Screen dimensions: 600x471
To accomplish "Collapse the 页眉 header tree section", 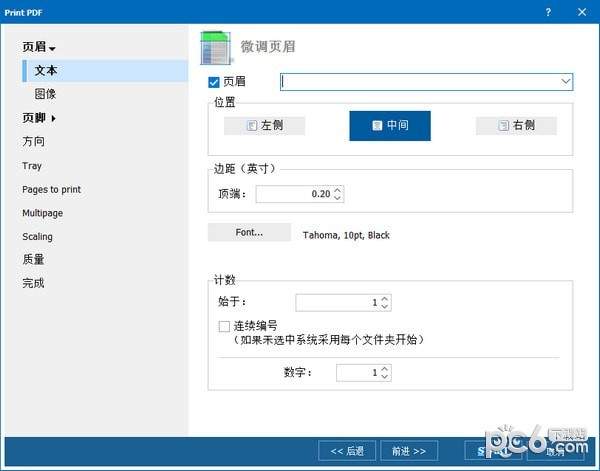I will click(x=52, y=48).
